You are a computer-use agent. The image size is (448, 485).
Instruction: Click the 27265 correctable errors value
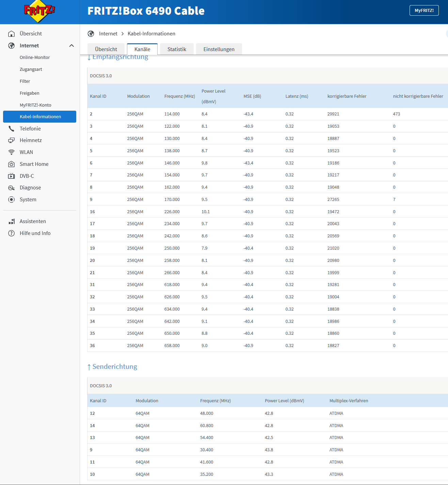click(333, 200)
